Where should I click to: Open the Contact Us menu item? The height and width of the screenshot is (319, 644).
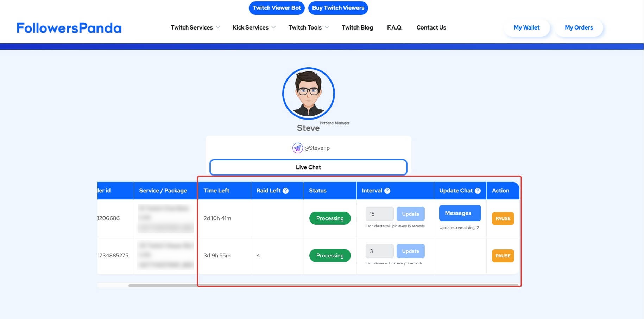pos(431,27)
